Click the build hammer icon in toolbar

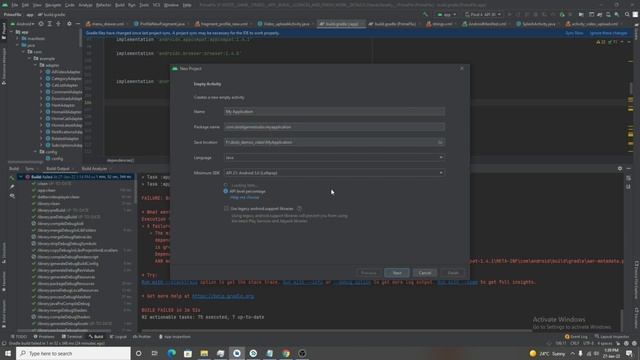click(425, 14)
